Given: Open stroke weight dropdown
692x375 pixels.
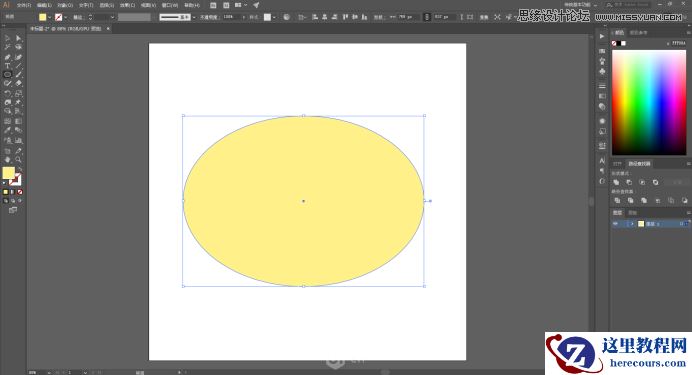Looking at the screenshot, I should pos(112,17).
